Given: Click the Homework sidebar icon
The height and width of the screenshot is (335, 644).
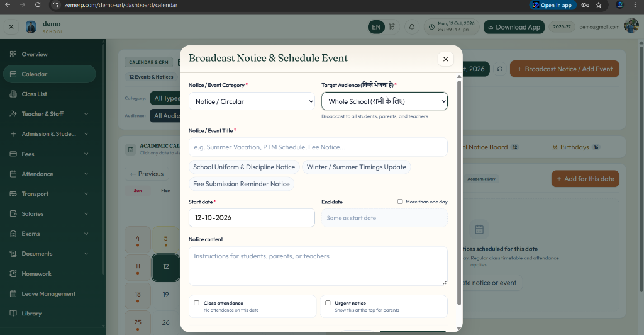Looking at the screenshot, I should click(x=13, y=274).
